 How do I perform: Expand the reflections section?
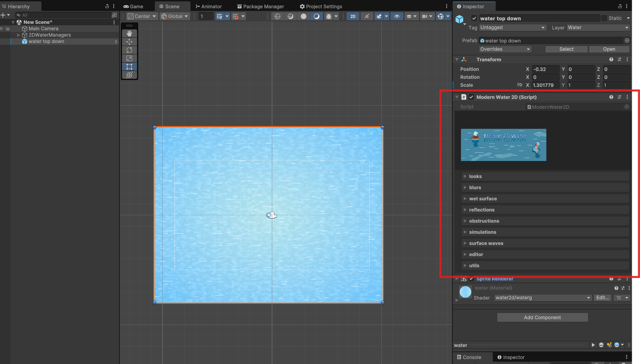coord(482,210)
